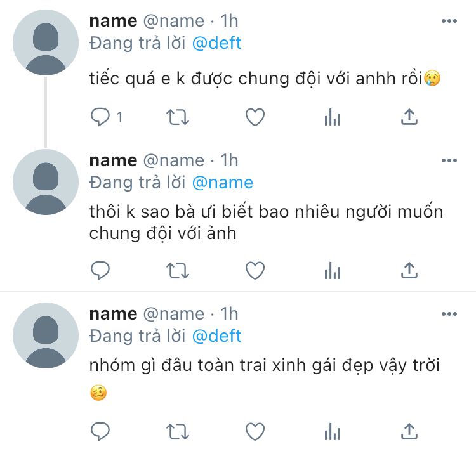Like the 'nhóm gì đâu' tweet
The height and width of the screenshot is (449, 476).
[x=255, y=431]
